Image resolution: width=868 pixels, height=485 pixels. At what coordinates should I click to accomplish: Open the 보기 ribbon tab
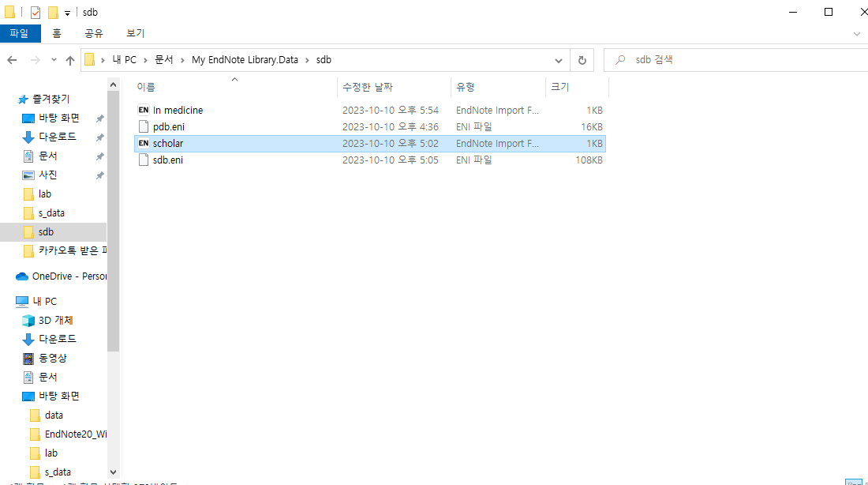click(135, 33)
